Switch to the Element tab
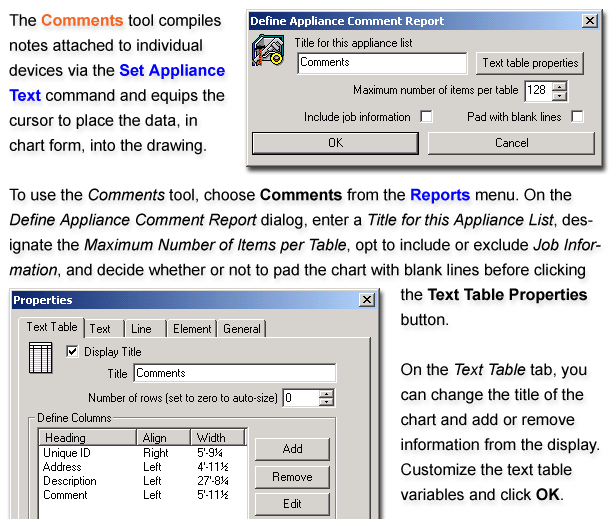 coord(192,329)
